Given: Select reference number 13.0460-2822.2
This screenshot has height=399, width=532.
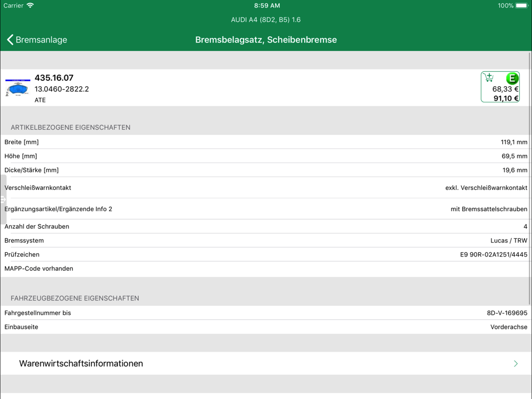Looking at the screenshot, I should [62, 89].
